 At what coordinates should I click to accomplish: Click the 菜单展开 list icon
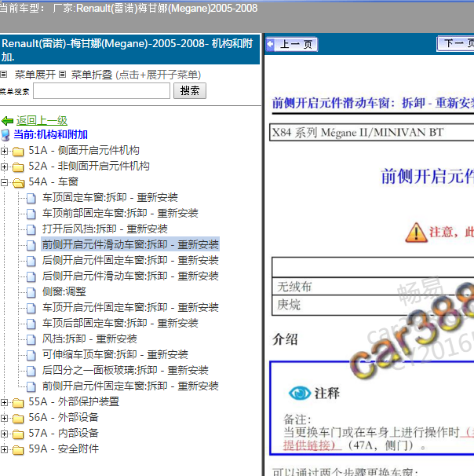3,74
